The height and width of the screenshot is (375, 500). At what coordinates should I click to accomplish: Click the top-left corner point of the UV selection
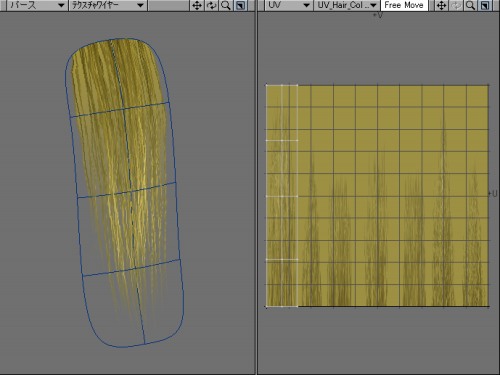pyautogui.click(x=266, y=86)
